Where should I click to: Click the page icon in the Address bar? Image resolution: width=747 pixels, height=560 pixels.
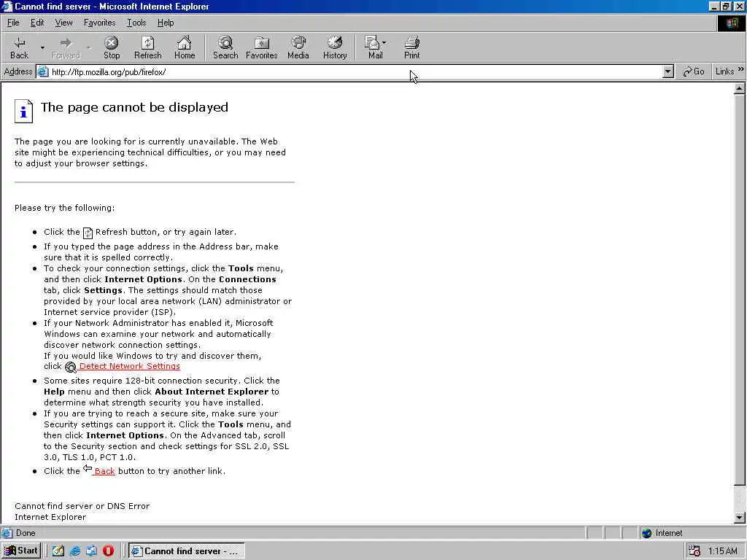click(43, 72)
